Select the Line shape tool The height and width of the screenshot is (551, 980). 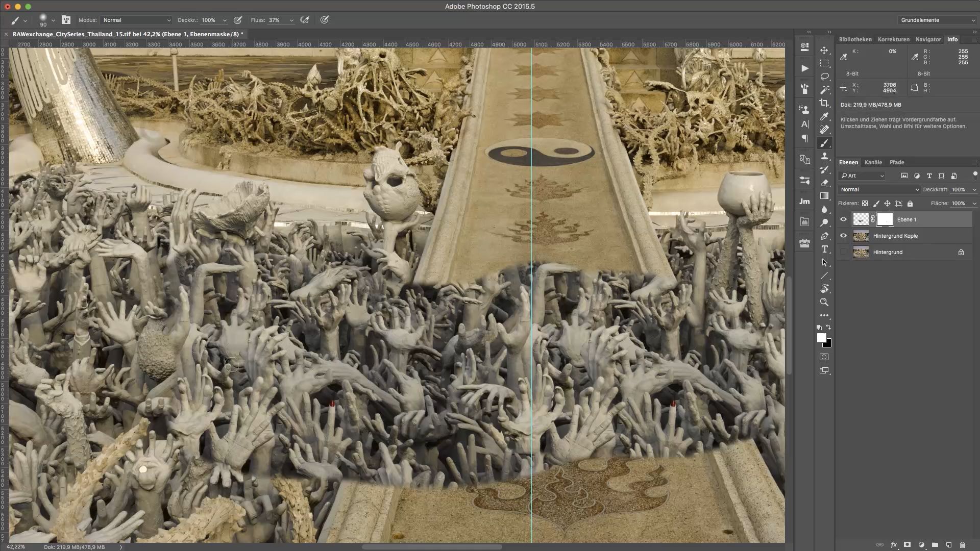coord(824,275)
